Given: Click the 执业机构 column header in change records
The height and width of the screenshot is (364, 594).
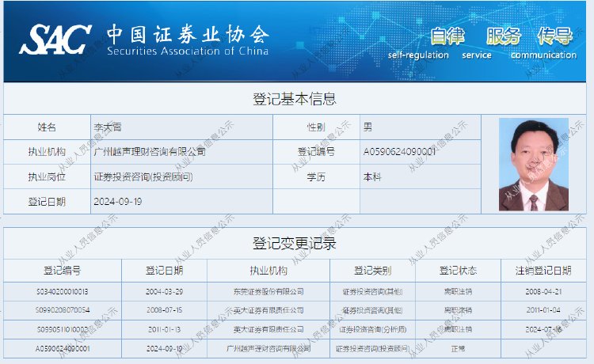Looking at the screenshot, I should point(268,271).
